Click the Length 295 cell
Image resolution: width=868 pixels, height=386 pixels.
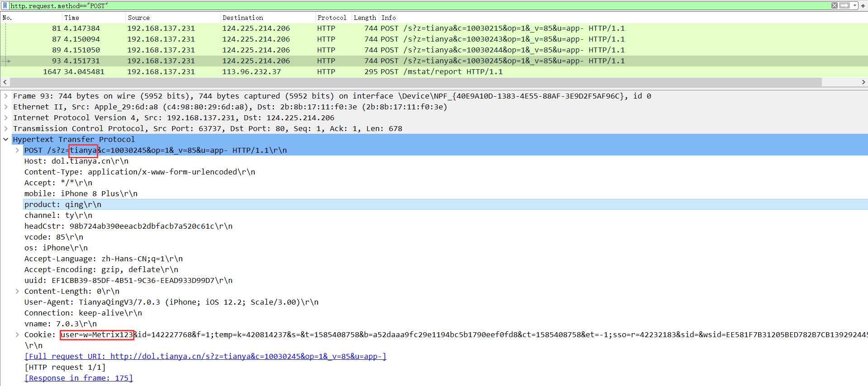pos(371,71)
